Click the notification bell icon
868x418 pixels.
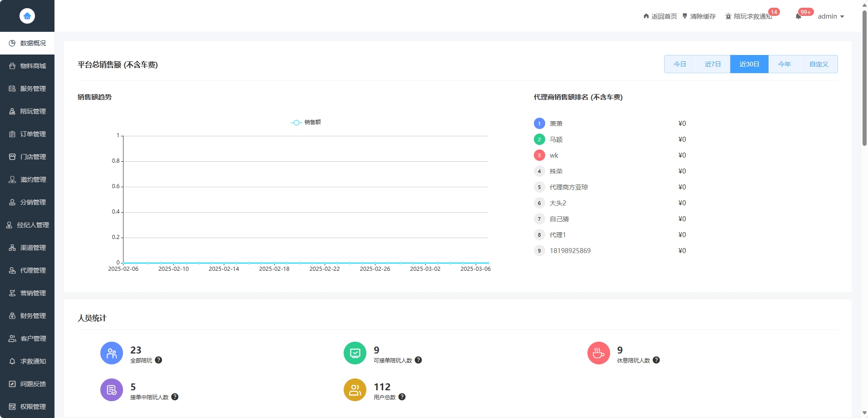[798, 16]
